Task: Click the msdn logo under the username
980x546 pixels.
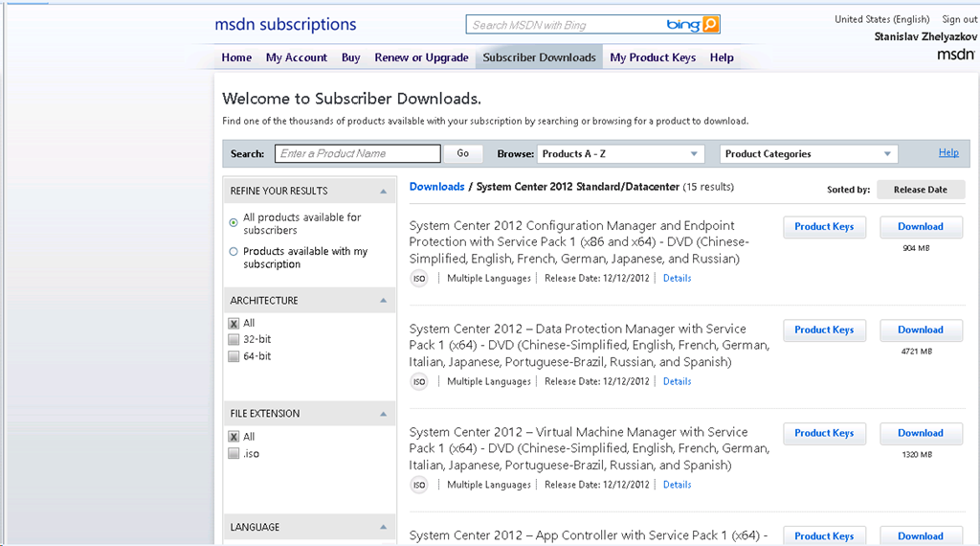Action: click(x=956, y=55)
